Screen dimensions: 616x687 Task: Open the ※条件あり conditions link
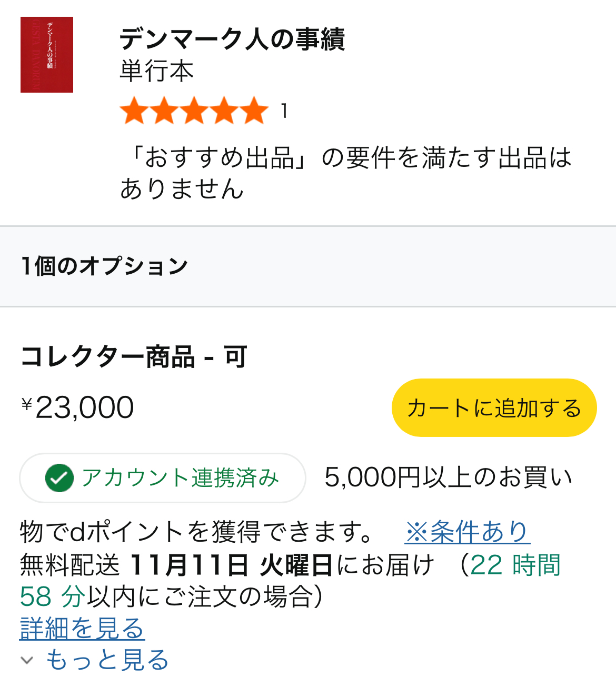click(x=467, y=532)
